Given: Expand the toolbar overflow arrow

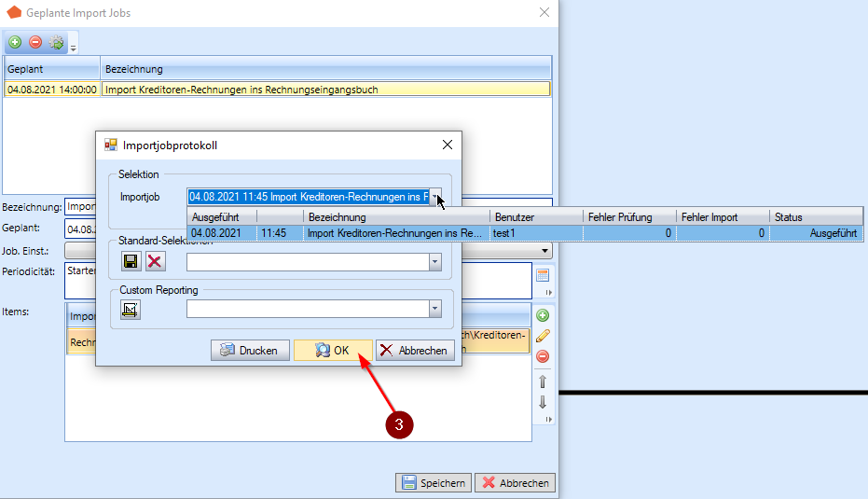Looking at the screenshot, I should (x=73, y=49).
